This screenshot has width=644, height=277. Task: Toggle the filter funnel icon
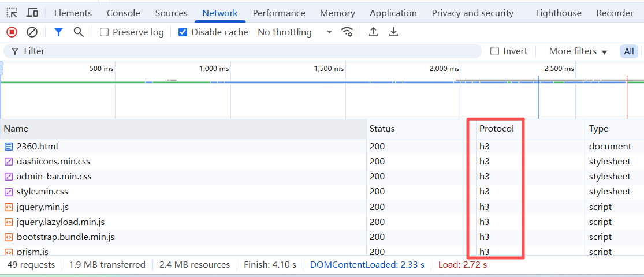59,32
